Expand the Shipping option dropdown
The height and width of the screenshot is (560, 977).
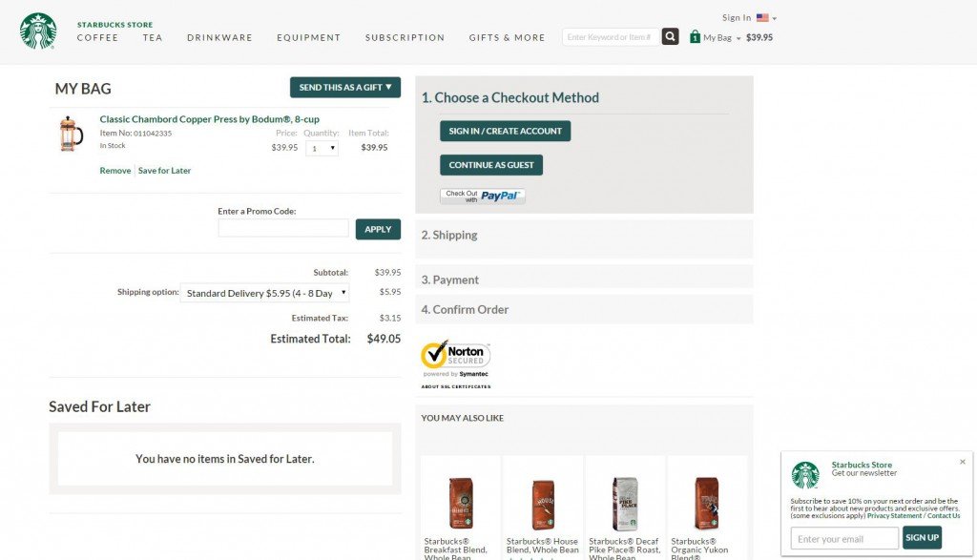click(264, 293)
